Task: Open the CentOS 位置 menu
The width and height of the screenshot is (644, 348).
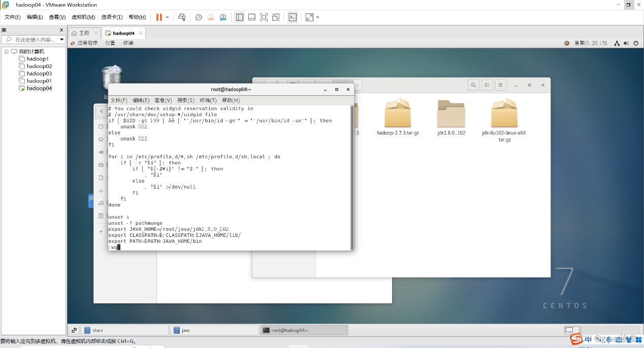Action: coord(110,43)
